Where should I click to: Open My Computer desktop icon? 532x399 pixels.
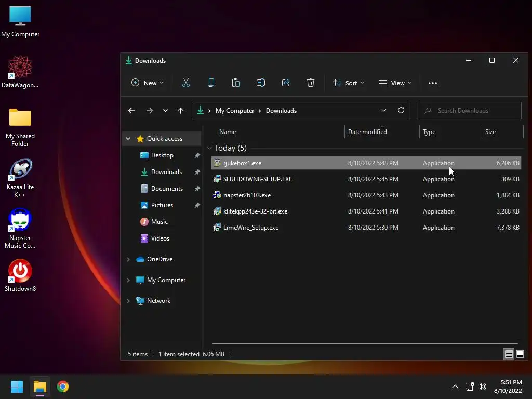point(20,22)
